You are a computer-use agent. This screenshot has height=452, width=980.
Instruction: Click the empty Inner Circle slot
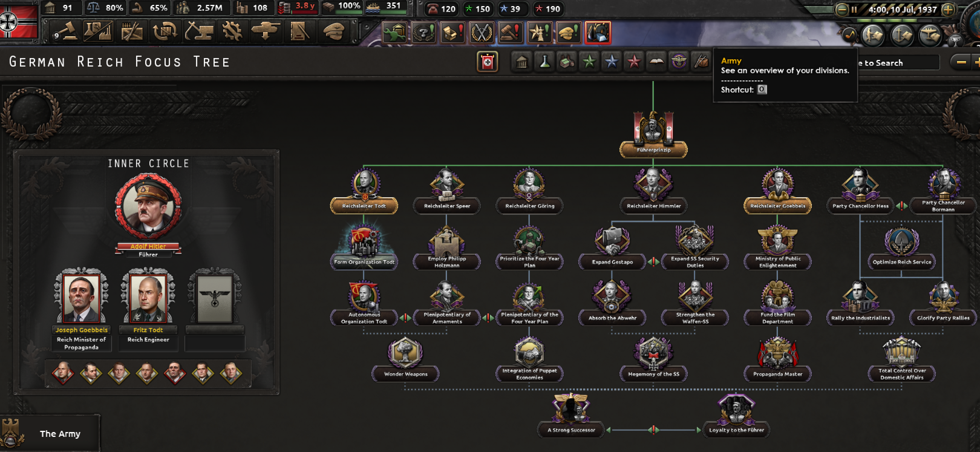pyautogui.click(x=215, y=298)
